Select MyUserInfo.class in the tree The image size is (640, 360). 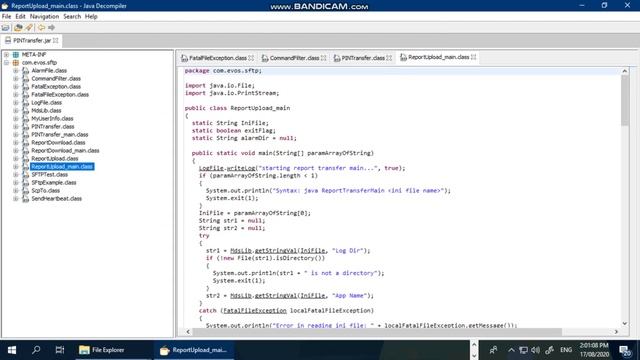pyautogui.click(x=52, y=119)
